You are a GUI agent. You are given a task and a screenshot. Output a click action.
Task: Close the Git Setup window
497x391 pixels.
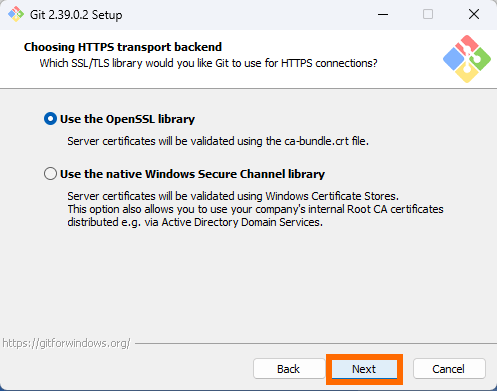pyautogui.click(x=474, y=14)
